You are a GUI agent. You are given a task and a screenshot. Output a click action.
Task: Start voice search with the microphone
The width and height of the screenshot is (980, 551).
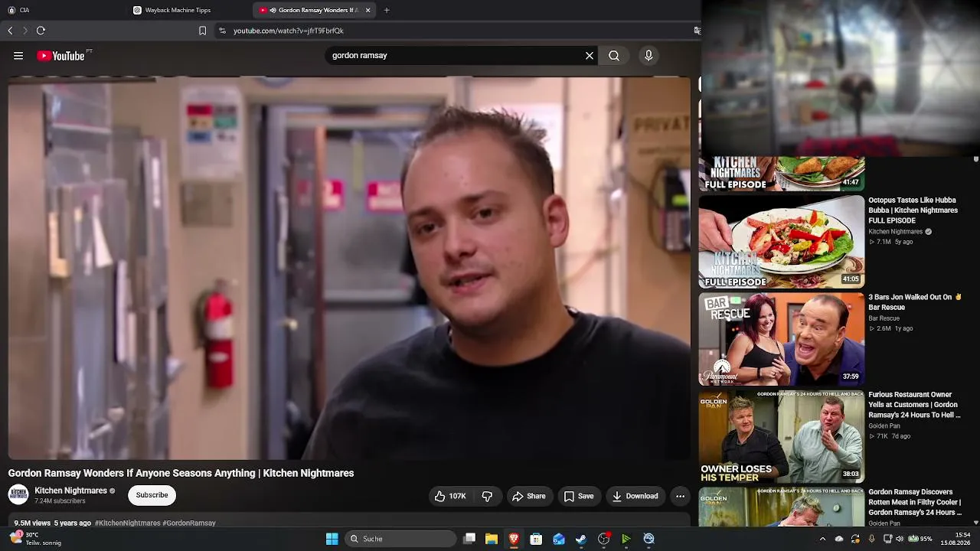[648, 56]
